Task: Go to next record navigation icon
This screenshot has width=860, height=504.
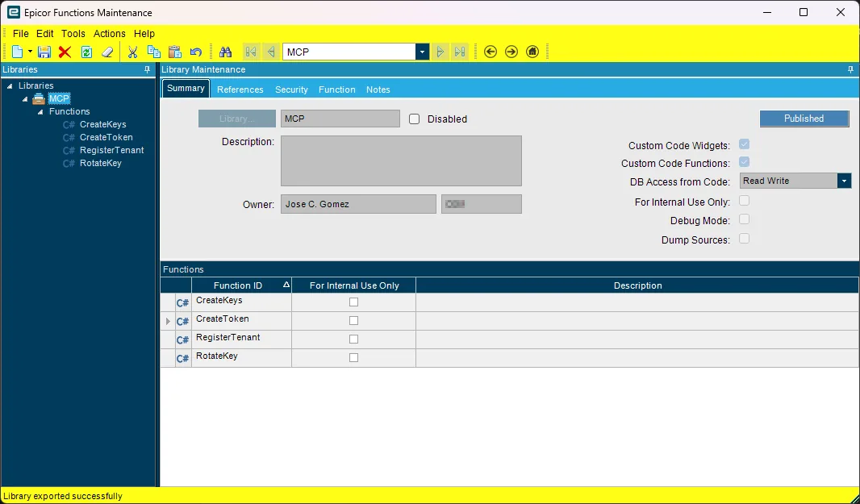Action: (x=440, y=52)
